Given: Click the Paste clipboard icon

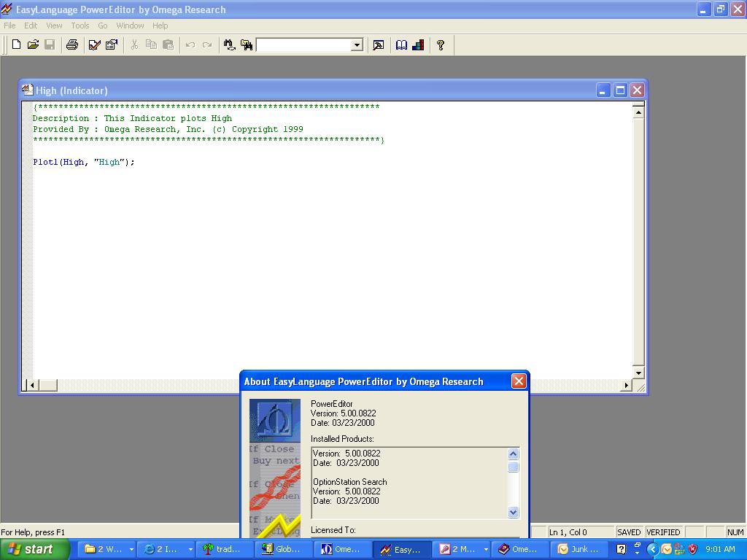Looking at the screenshot, I should [168, 44].
